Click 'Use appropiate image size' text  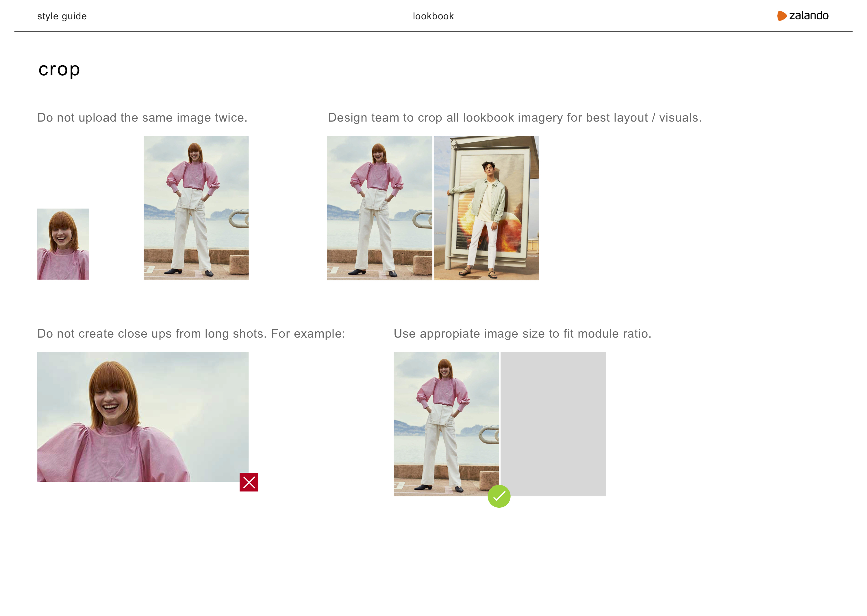[x=522, y=333]
